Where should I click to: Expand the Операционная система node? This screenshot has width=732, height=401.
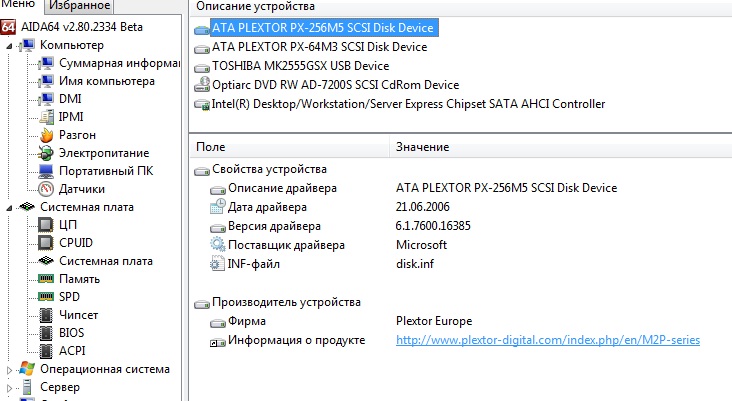tap(11, 369)
